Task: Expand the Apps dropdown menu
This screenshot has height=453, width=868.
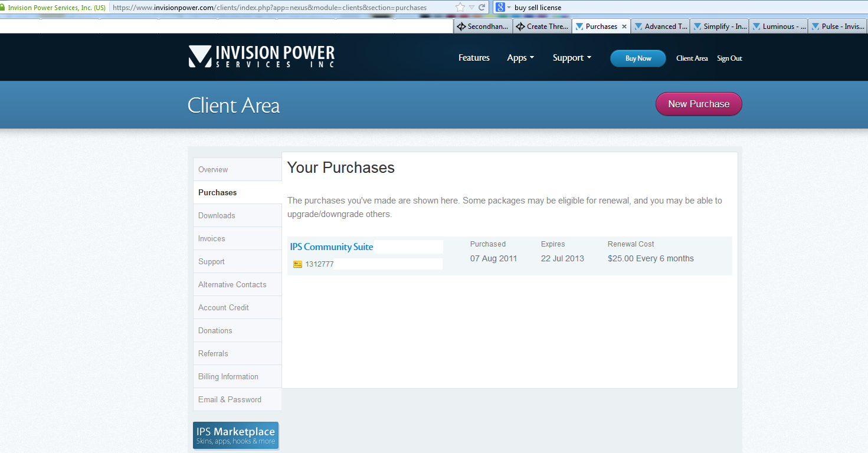Action: point(520,58)
